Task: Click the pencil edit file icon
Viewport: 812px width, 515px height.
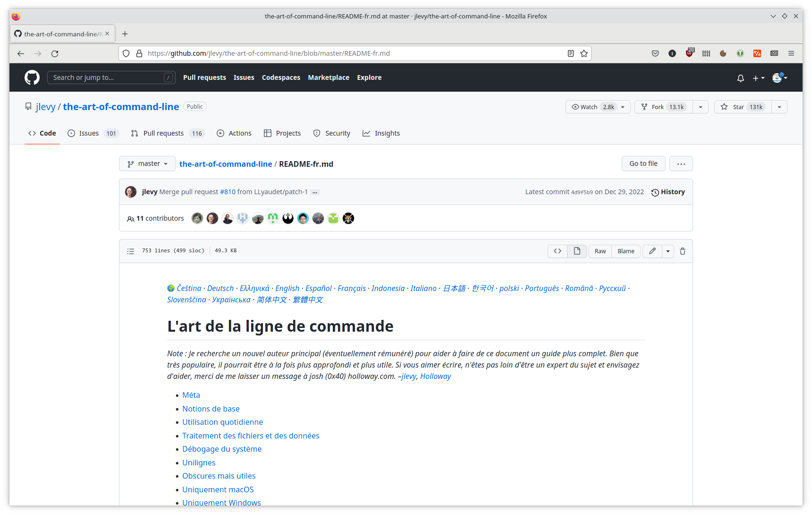Action: pos(652,251)
